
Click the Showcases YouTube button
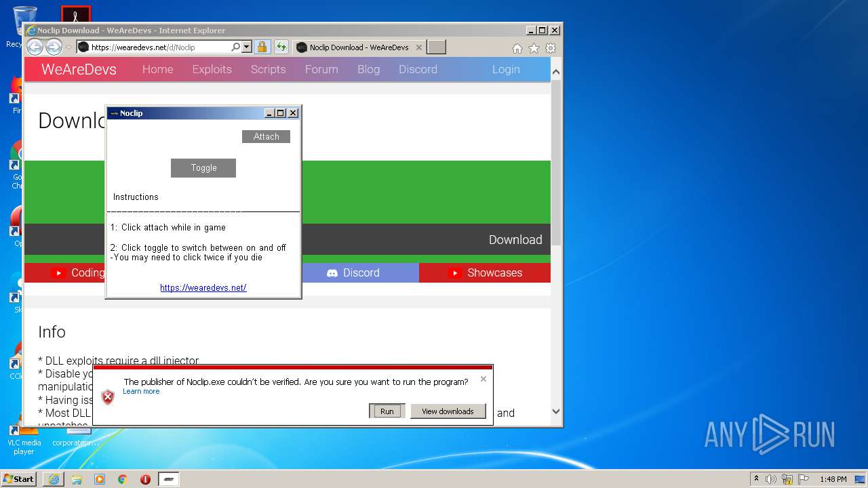tap(485, 272)
